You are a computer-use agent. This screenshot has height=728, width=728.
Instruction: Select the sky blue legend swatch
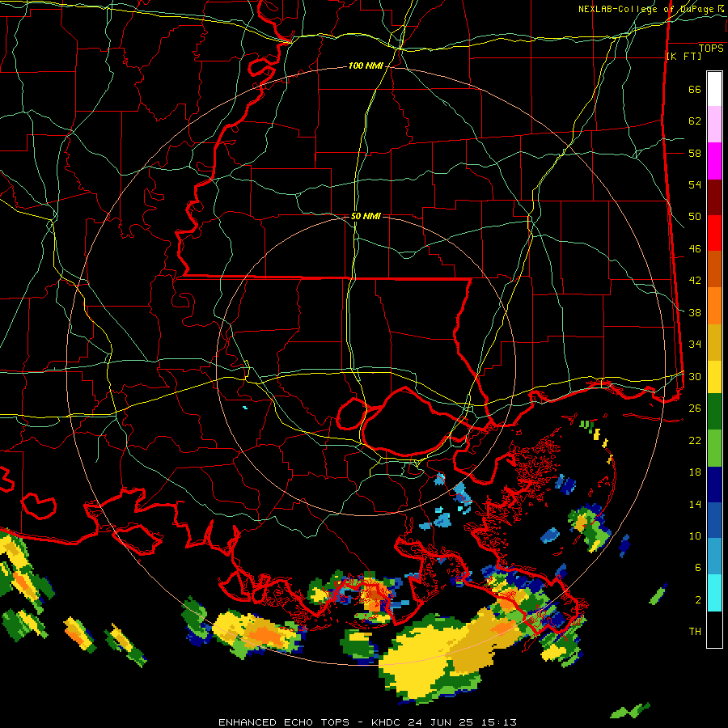714,556
